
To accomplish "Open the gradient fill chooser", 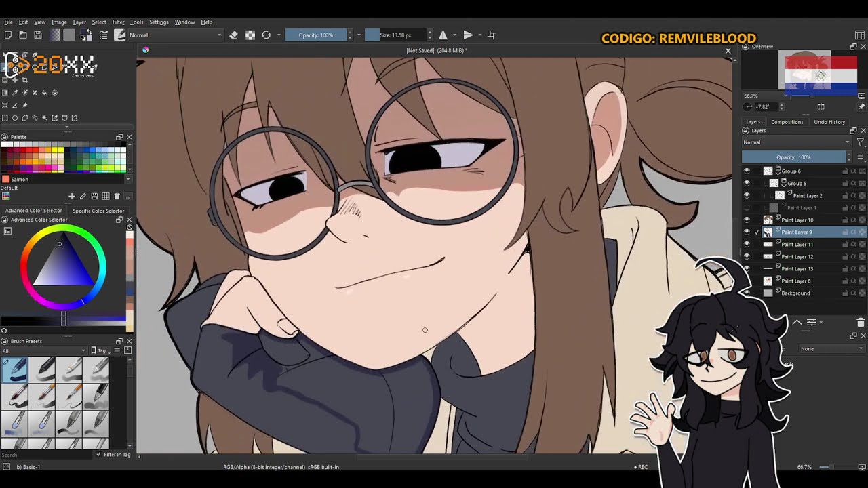I will pos(56,35).
